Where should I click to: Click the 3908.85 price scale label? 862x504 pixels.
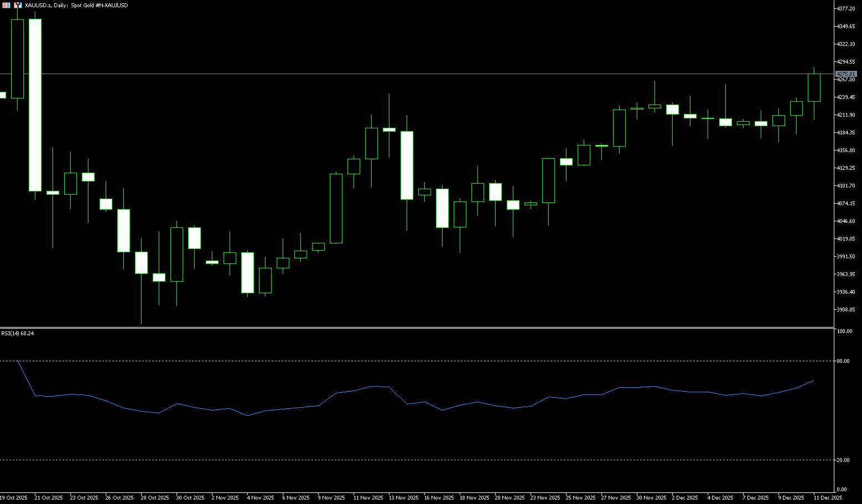pyautogui.click(x=846, y=310)
